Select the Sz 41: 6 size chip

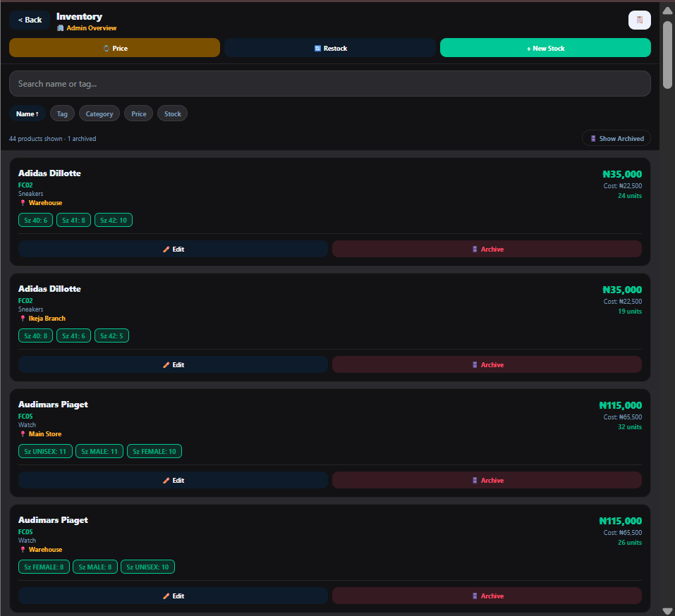73,335
